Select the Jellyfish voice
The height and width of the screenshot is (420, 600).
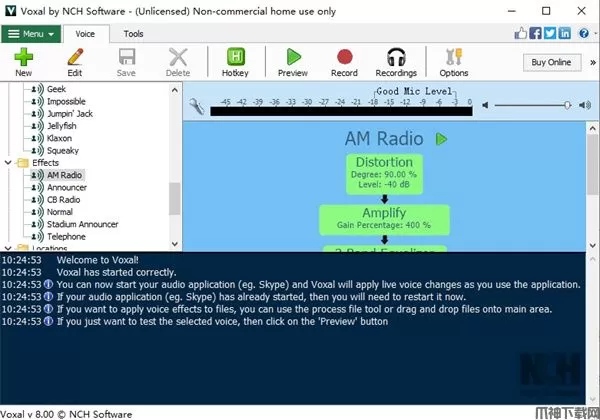[x=61, y=126]
